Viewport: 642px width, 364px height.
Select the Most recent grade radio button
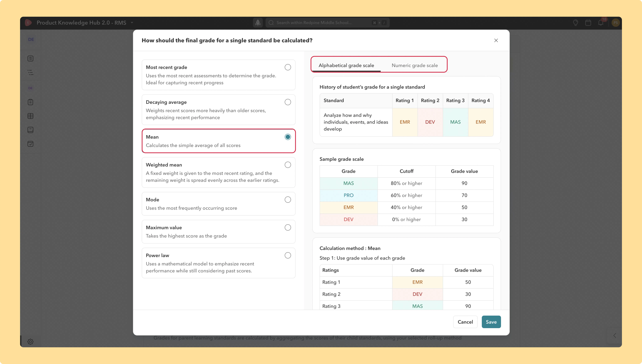coord(288,67)
